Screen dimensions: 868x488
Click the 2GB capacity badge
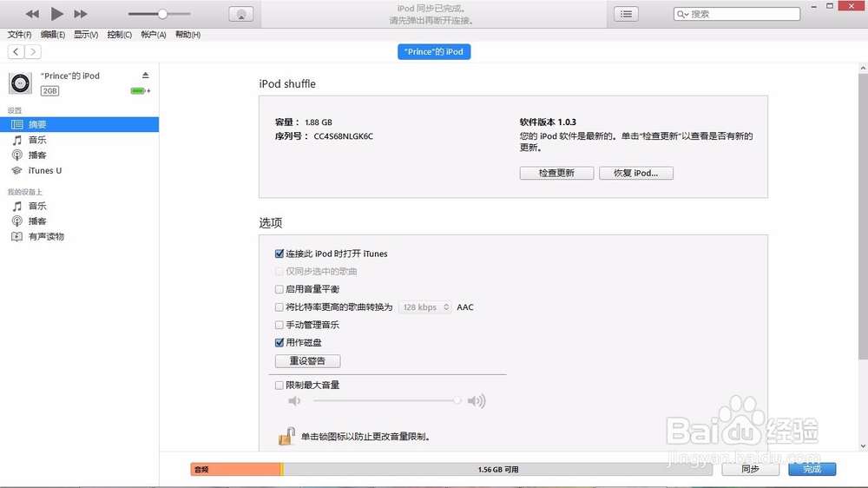(49, 91)
